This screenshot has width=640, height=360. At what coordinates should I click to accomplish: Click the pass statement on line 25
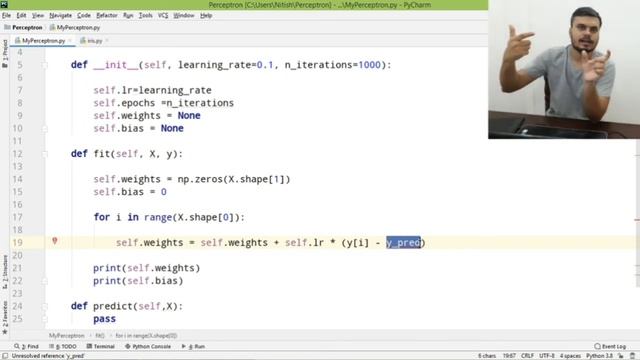[x=104, y=319]
